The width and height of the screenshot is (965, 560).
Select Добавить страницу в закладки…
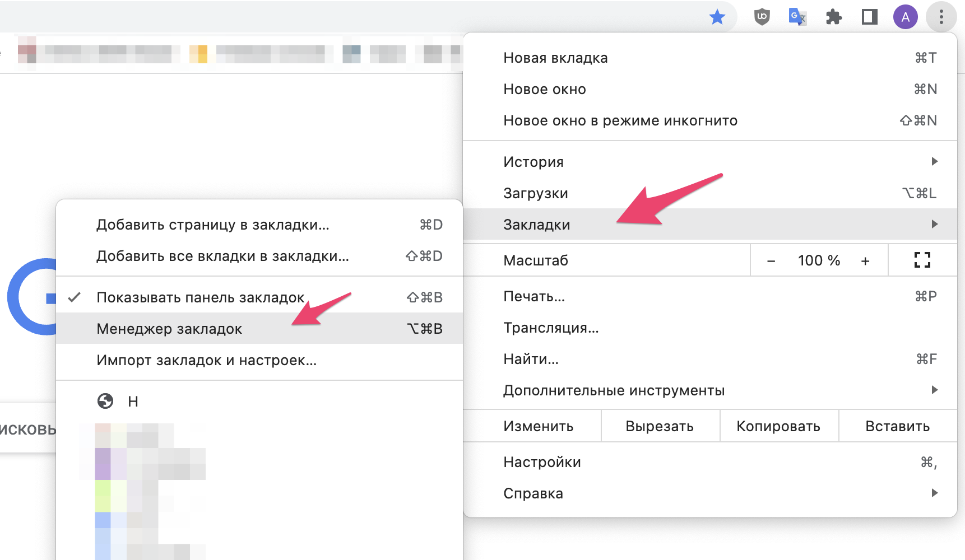pos(259,225)
